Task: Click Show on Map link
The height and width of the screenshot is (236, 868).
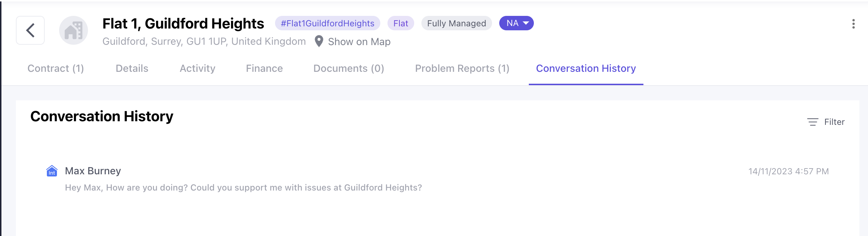Action: pyautogui.click(x=359, y=41)
